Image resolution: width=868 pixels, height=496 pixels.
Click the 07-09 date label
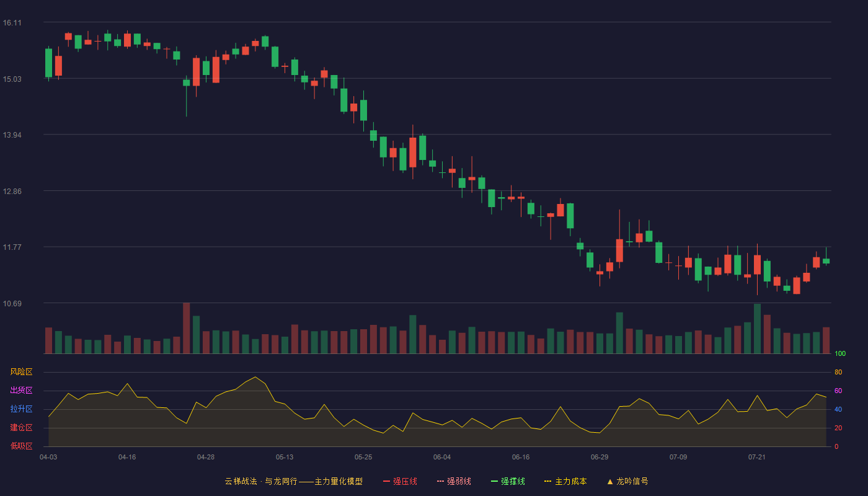coord(678,457)
